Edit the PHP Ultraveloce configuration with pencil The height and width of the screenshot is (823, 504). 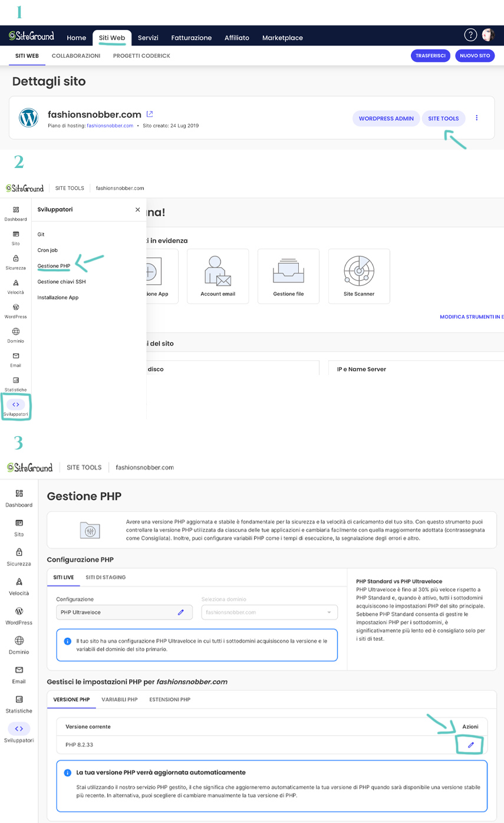(x=181, y=612)
